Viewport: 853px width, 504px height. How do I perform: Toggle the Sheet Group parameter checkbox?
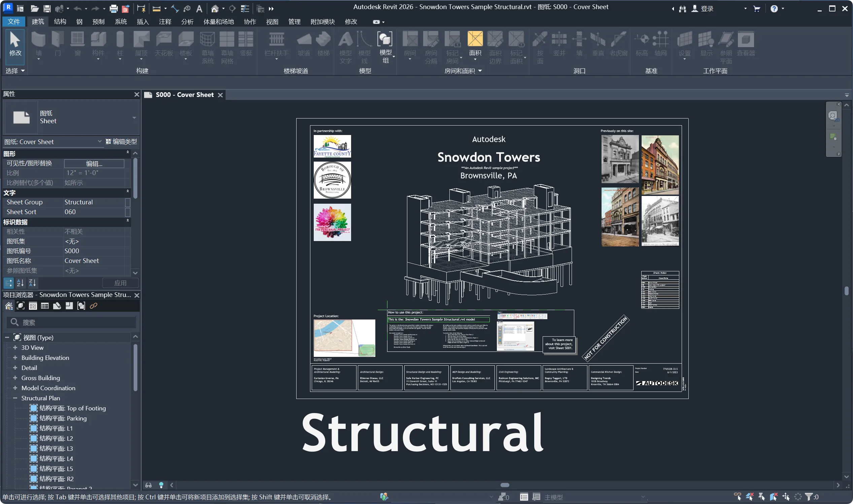(x=128, y=202)
